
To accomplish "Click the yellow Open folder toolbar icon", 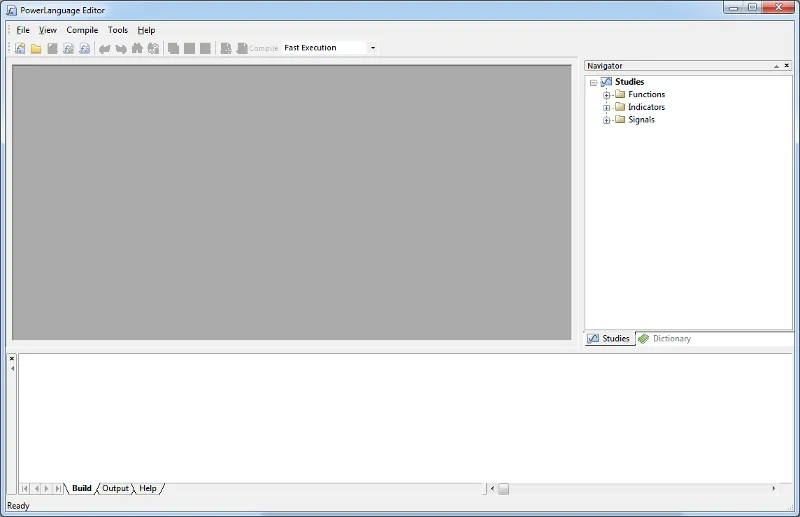I will tap(36, 48).
